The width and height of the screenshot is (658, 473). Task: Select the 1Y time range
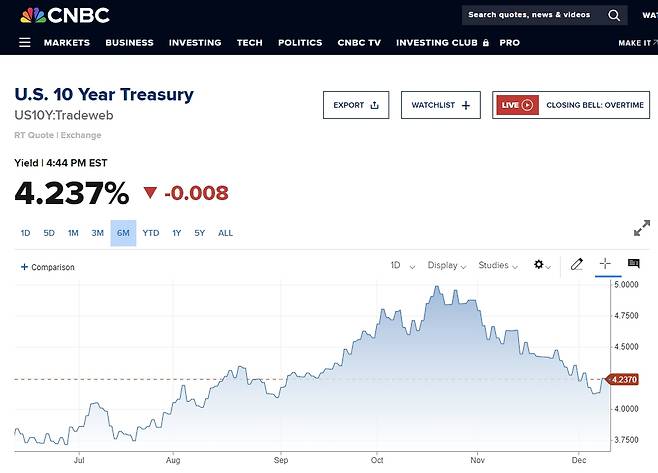[x=176, y=233]
